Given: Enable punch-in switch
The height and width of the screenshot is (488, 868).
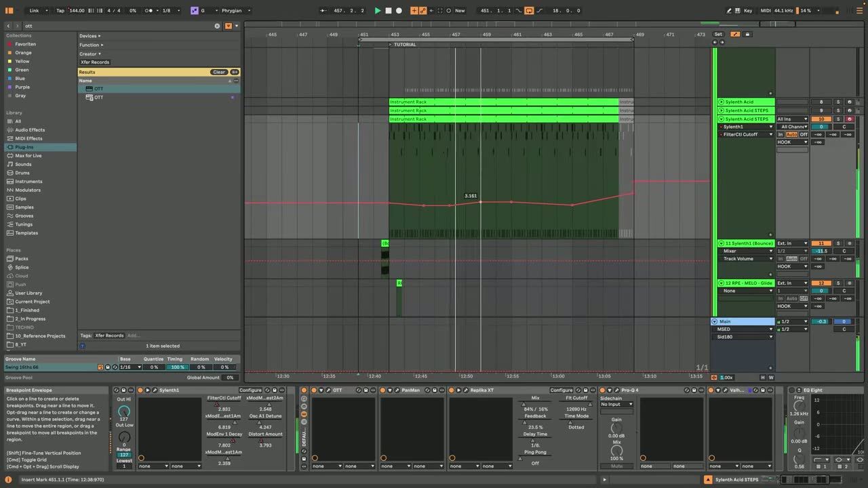Looking at the screenshot, I should point(519,11).
